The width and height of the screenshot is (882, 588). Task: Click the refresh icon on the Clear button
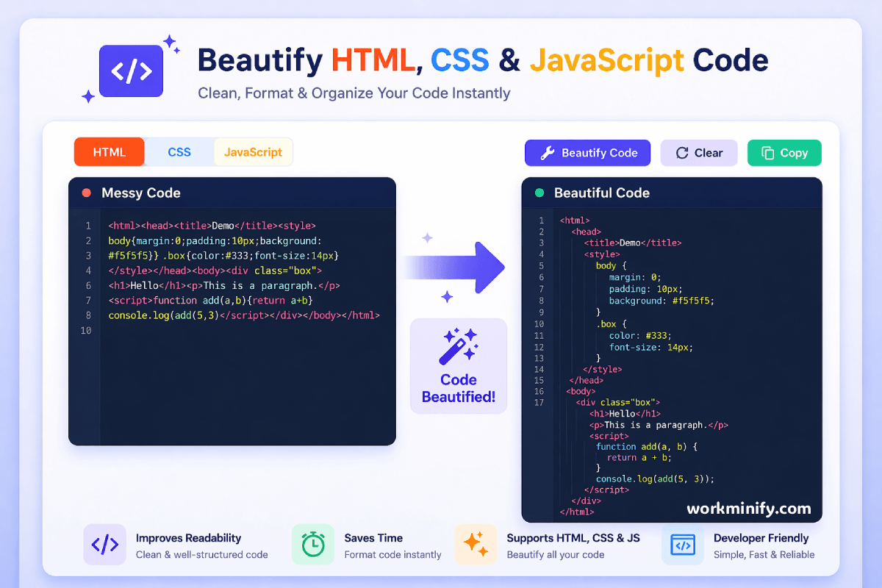click(x=683, y=153)
